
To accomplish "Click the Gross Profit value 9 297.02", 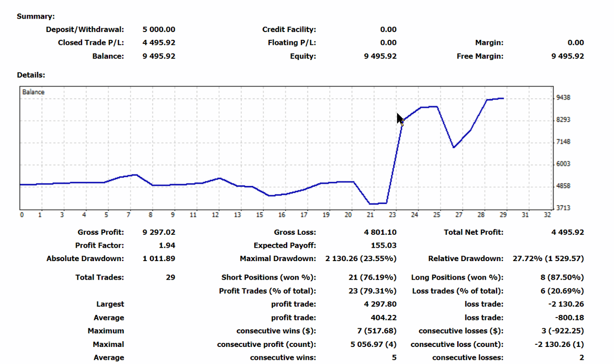I will (x=158, y=232).
